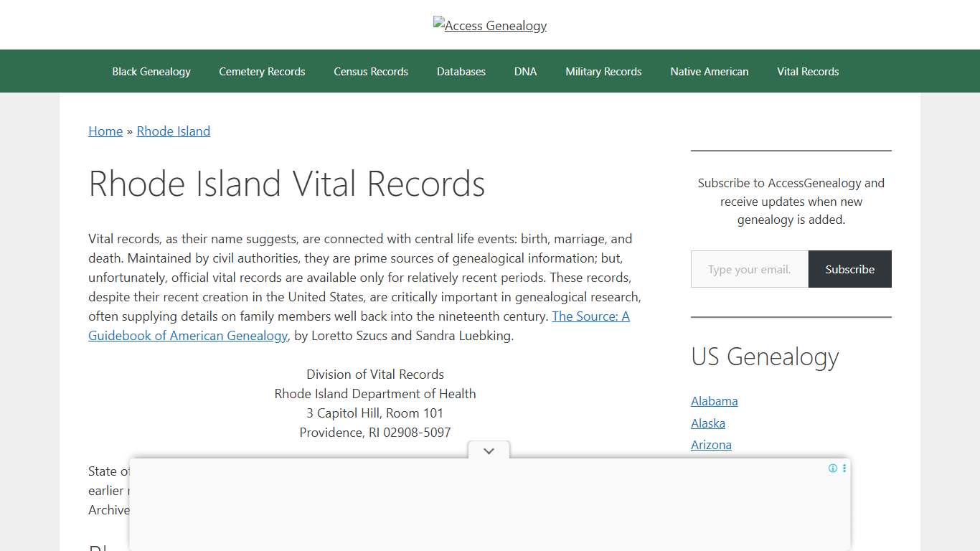
Task: Open the Black Genealogy menu item
Action: [x=151, y=71]
